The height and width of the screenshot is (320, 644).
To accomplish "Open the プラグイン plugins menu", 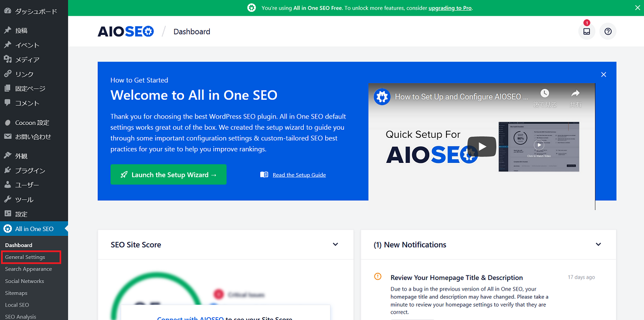I will point(30,170).
